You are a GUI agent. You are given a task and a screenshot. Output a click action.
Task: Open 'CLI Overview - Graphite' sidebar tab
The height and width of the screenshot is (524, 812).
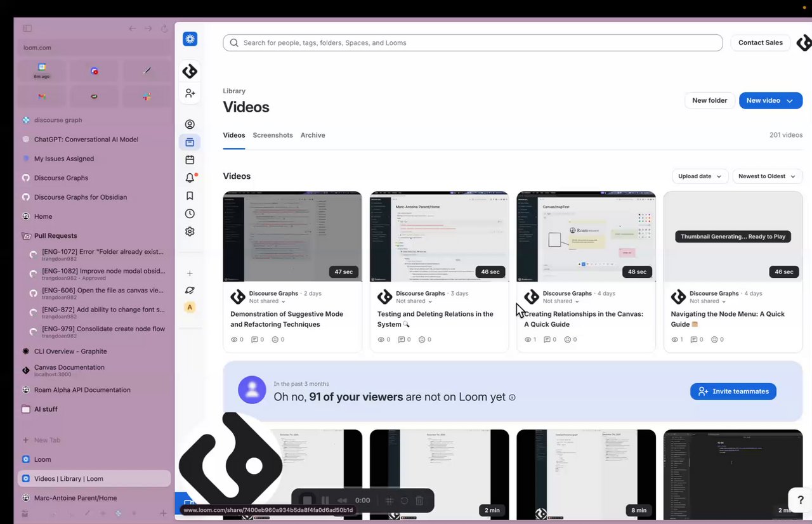click(94, 351)
